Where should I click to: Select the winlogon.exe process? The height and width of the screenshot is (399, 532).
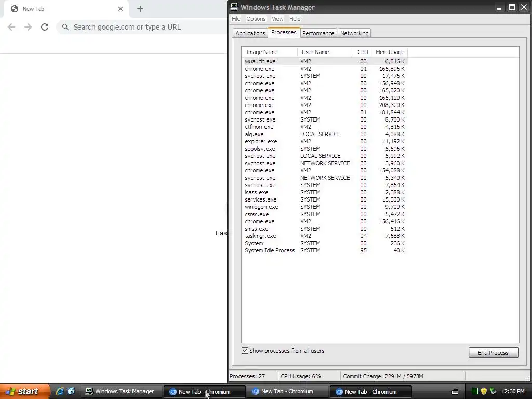[x=325, y=207]
